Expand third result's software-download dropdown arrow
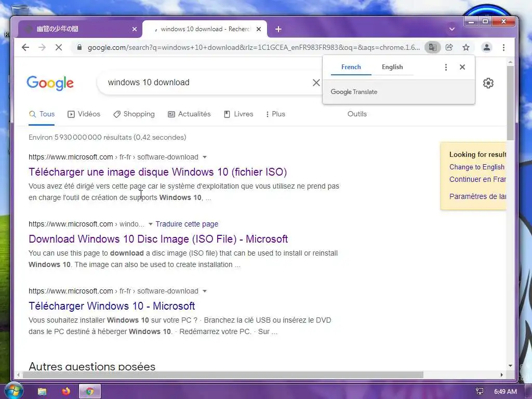 (205, 291)
